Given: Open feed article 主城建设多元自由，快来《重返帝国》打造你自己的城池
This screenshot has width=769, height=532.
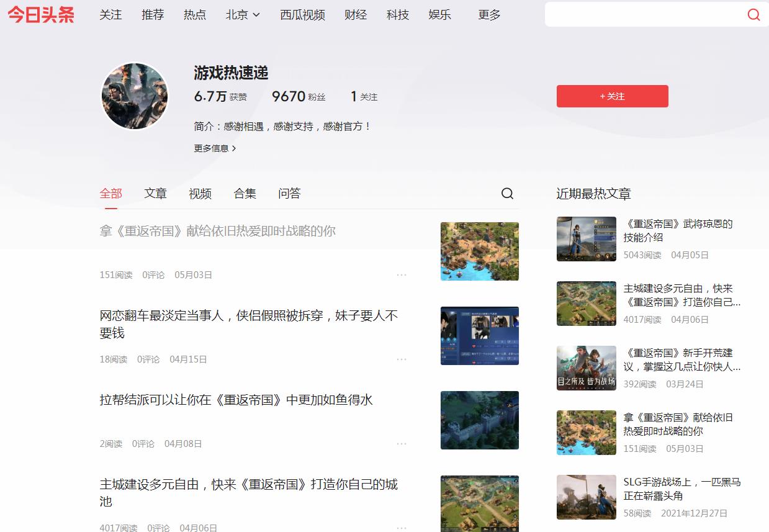Looking at the screenshot, I should [249, 493].
